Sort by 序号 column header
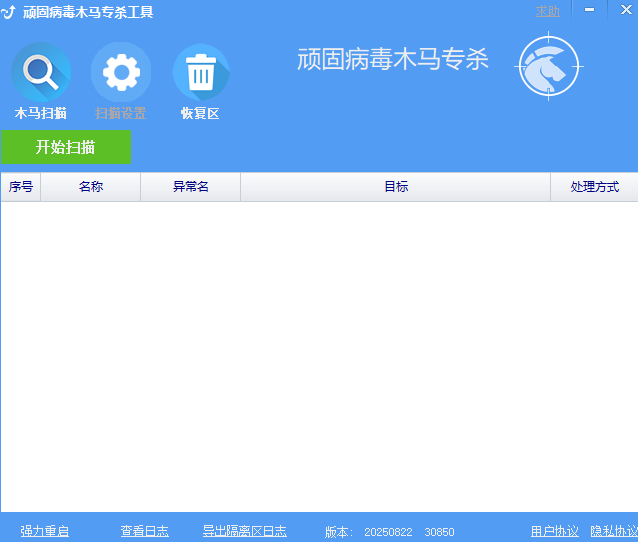Image resolution: width=638 pixels, height=542 pixels. click(21, 187)
